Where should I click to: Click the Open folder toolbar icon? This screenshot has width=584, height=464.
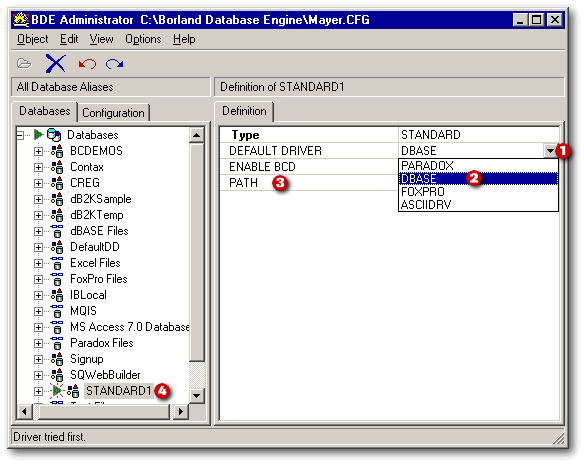pos(24,64)
